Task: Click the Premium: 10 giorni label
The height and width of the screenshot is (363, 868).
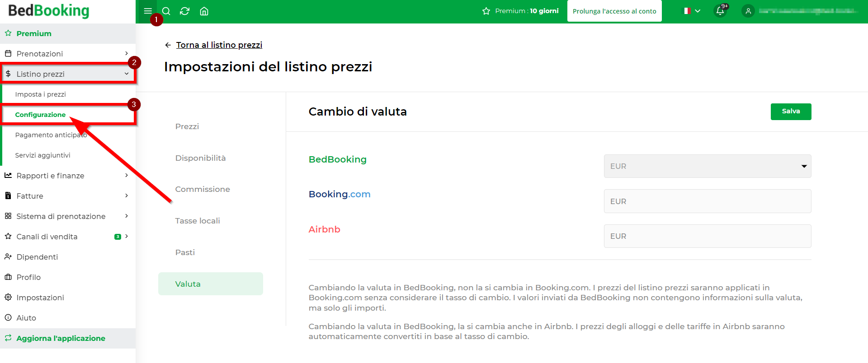Action: click(527, 11)
